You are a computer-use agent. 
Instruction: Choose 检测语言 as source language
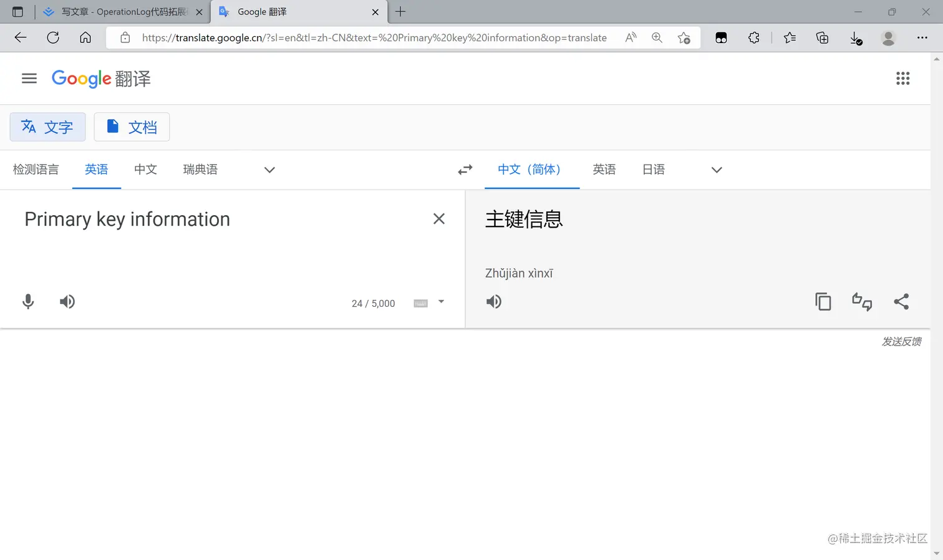pyautogui.click(x=36, y=170)
